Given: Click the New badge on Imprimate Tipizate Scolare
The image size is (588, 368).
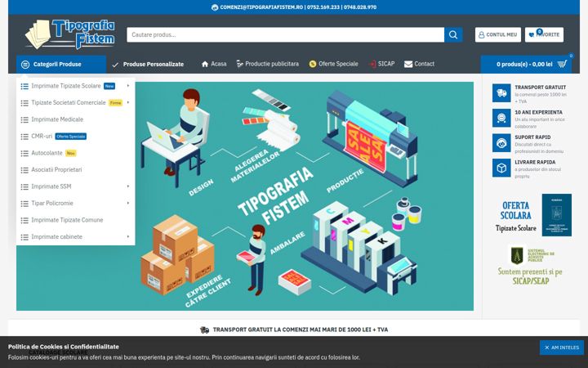Looking at the screenshot, I should click(x=109, y=86).
